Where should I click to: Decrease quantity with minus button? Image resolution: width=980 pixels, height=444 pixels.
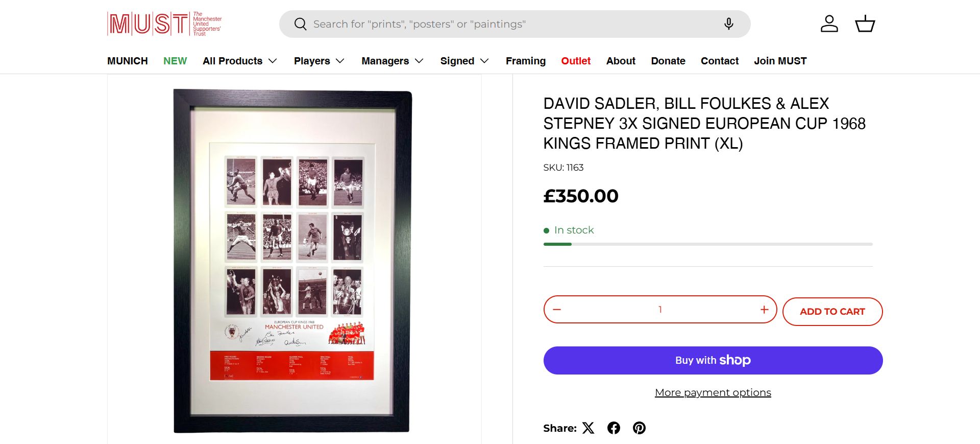(x=557, y=310)
